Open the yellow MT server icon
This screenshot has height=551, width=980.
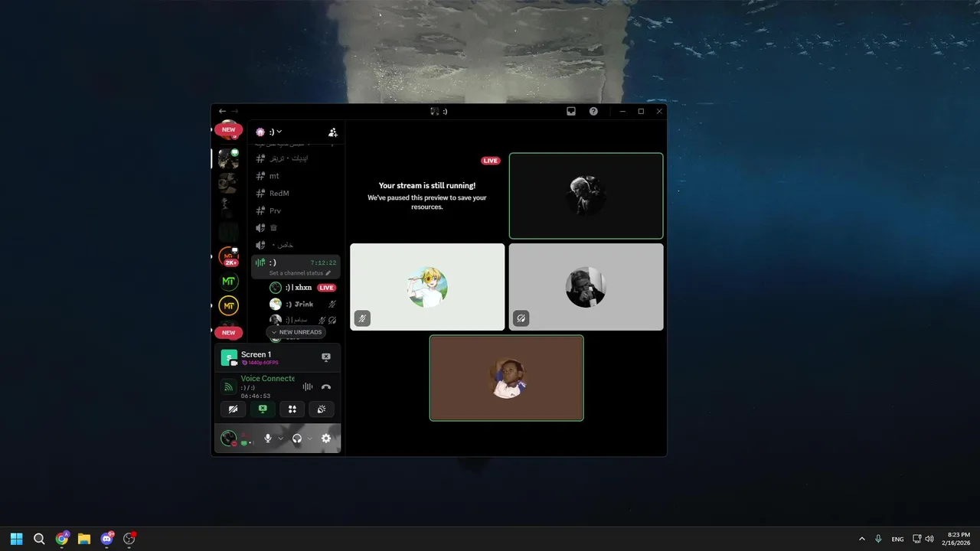tap(228, 306)
